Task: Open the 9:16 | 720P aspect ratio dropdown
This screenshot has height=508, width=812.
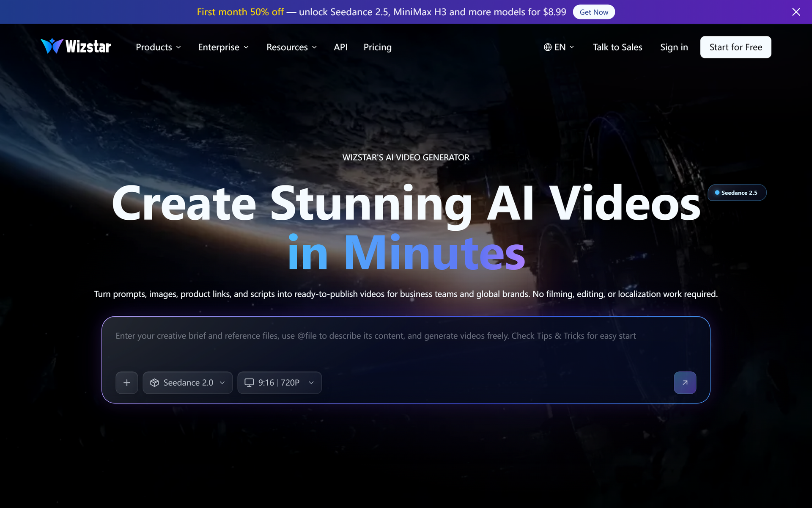Action: click(280, 383)
